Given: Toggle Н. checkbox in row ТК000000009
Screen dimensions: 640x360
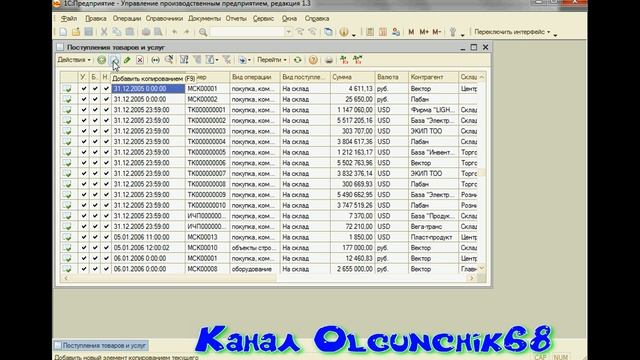Looking at the screenshot, I should pyautogui.click(x=106, y=195).
